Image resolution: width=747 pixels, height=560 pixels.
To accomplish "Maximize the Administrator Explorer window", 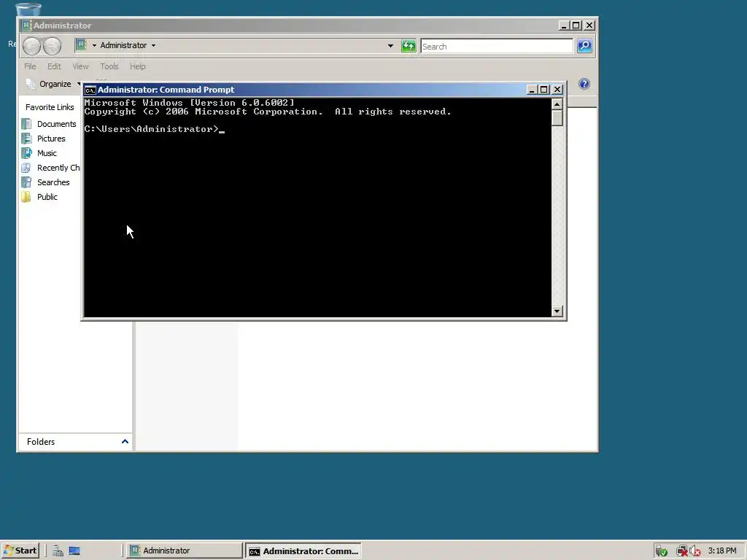I will click(x=576, y=26).
